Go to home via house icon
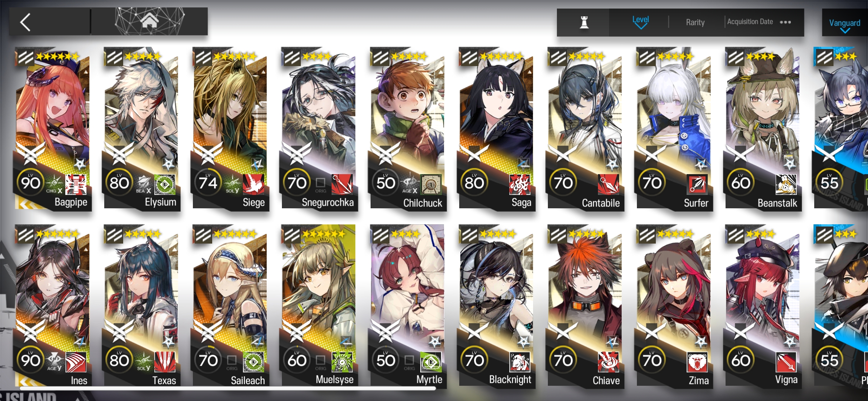This screenshot has width=868, height=401. [149, 21]
